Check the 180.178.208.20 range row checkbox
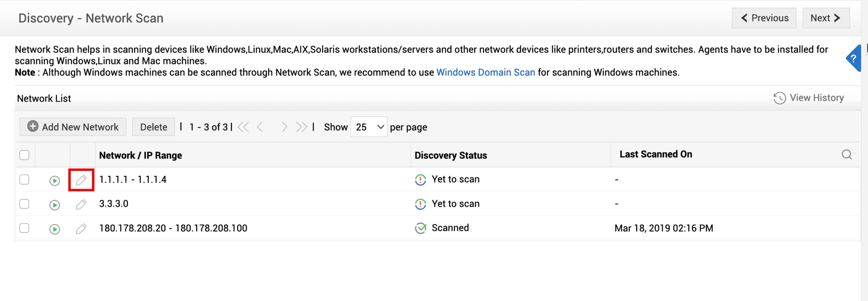 pyautogui.click(x=24, y=228)
